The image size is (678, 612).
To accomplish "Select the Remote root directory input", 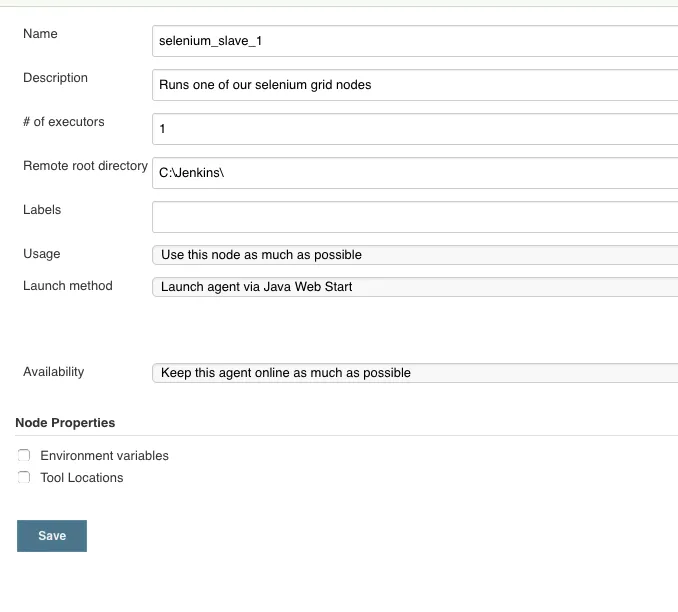I will coord(415,173).
